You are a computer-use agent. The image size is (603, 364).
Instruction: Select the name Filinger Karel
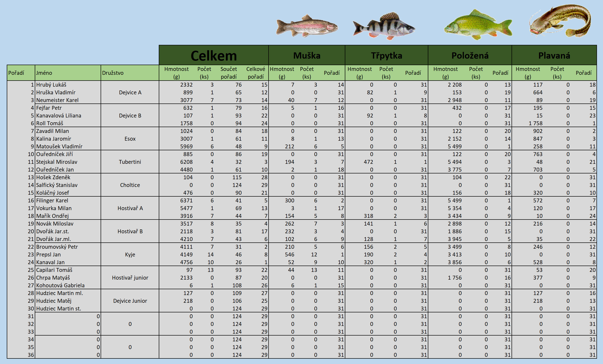click(x=52, y=201)
